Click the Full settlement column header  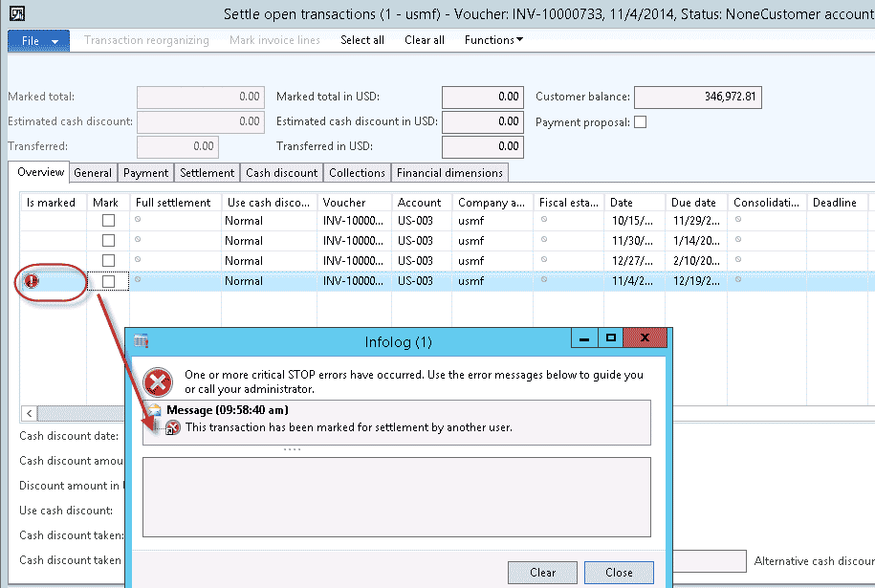click(175, 203)
